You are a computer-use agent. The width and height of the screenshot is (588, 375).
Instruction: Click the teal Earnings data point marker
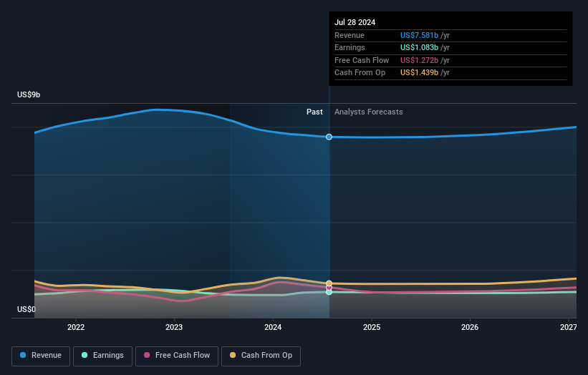[329, 292]
